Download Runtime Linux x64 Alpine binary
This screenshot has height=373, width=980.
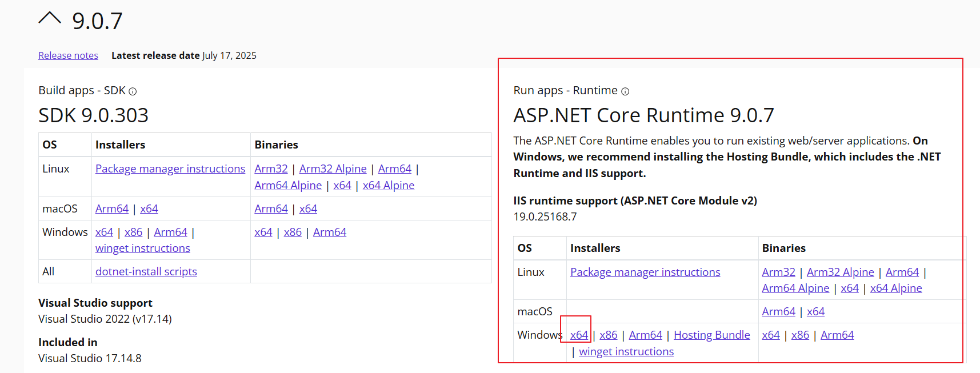point(896,288)
